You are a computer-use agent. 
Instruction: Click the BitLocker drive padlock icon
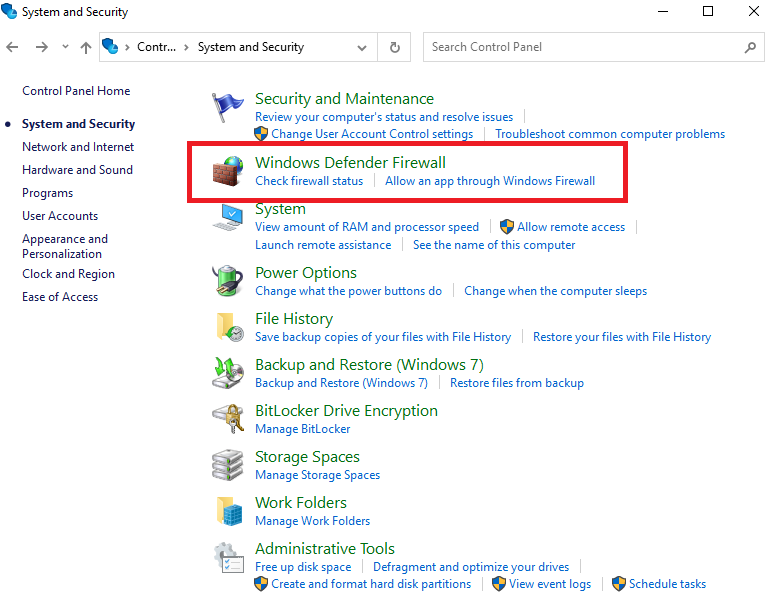228,418
